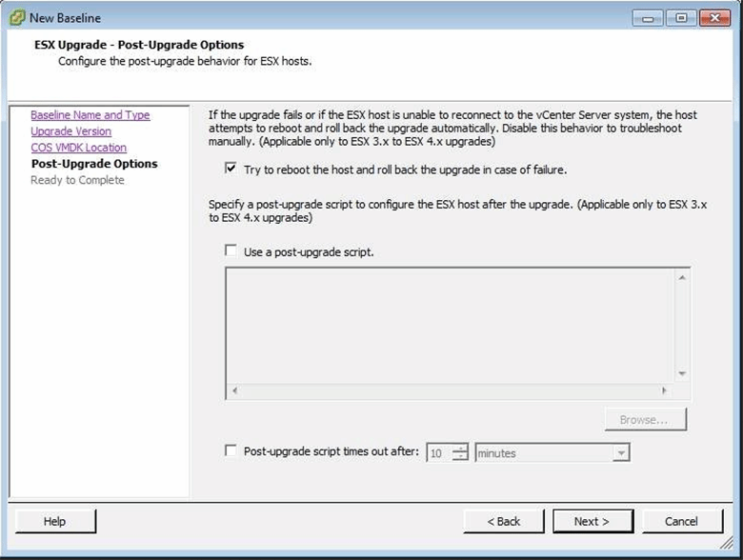Cancel the New Baseline wizard
The width and height of the screenshot is (743, 560).
coord(681,521)
